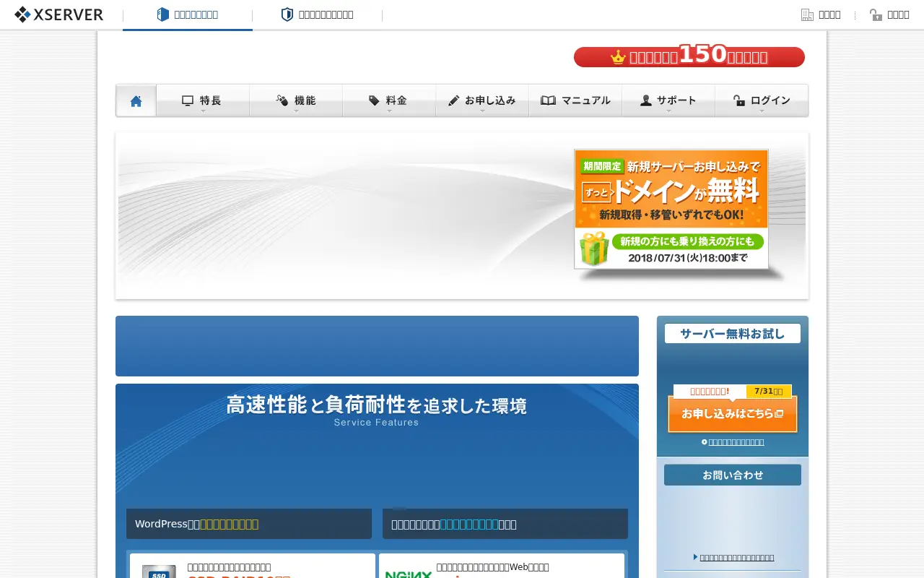924x578 pixels.
Task: Expand dropdown arrow under サポート
Action: point(668,111)
